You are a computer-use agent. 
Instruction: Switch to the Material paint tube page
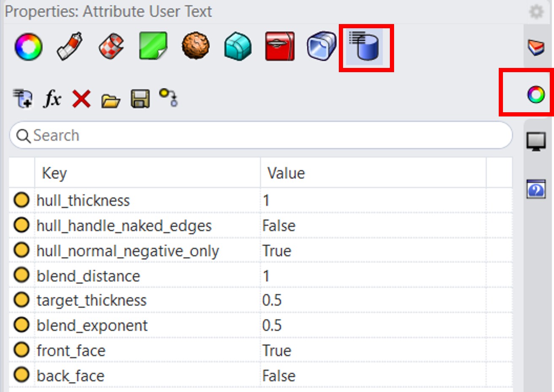[70, 46]
